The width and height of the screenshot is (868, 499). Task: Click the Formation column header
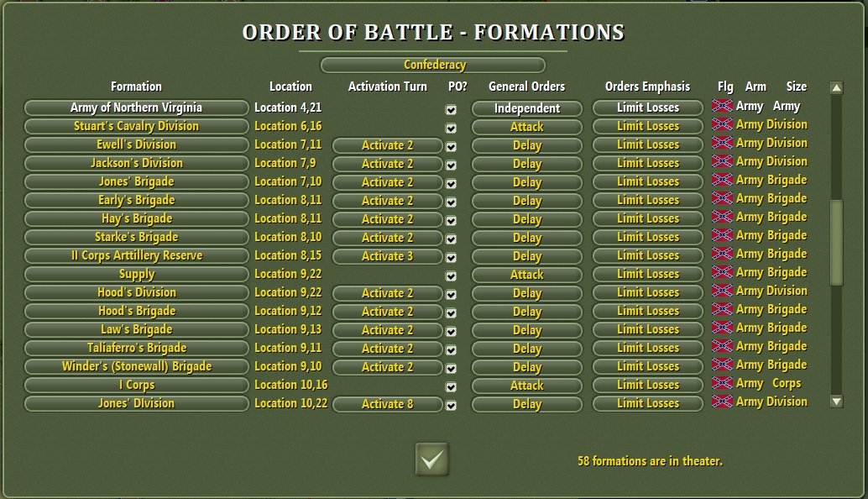tap(136, 86)
